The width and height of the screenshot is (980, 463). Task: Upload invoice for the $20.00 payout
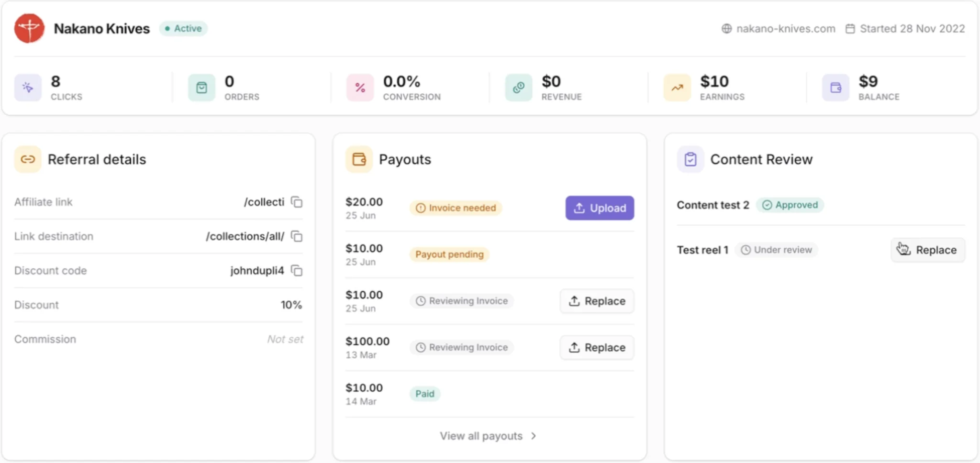tap(600, 208)
